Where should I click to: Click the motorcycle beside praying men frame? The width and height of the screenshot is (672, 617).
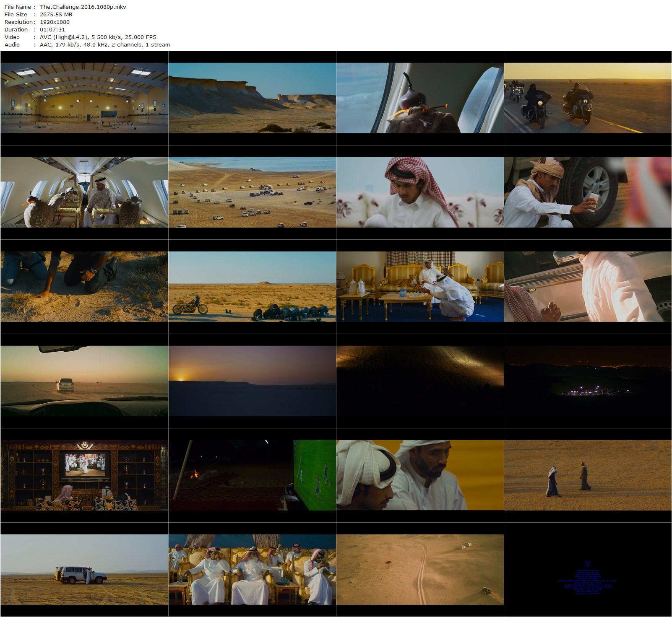[x=252, y=287]
